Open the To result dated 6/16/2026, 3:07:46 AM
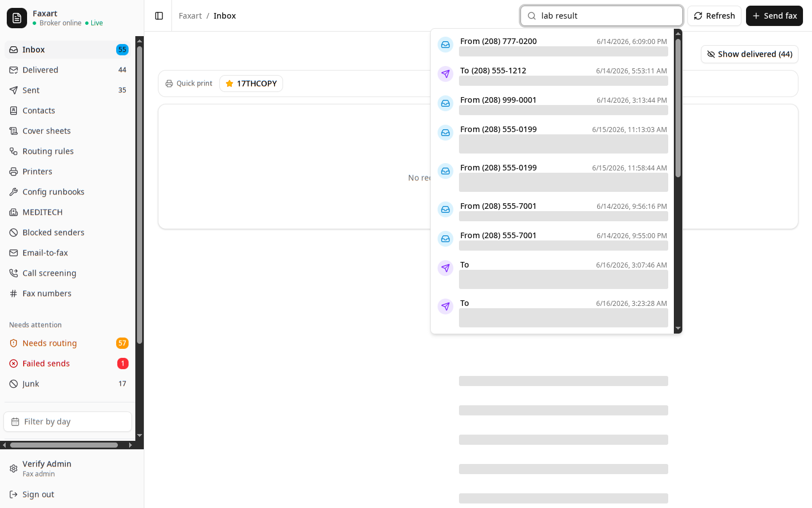The height and width of the screenshot is (508, 812). tap(553, 275)
